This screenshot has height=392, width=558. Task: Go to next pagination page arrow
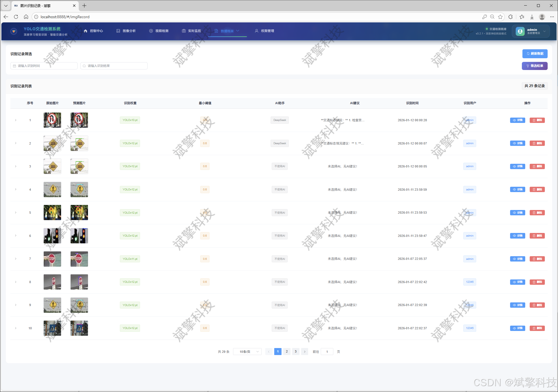coord(304,352)
